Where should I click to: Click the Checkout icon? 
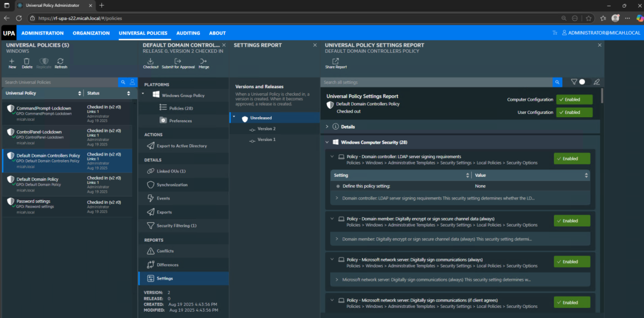click(151, 61)
